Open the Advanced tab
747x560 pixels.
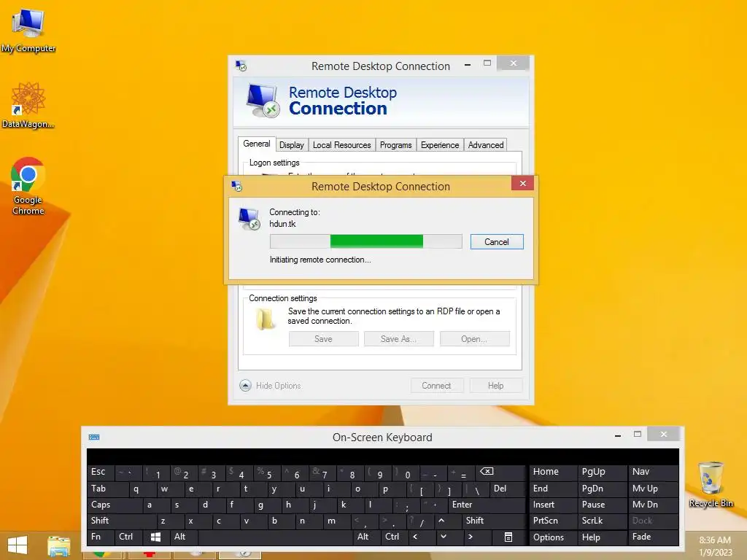(485, 145)
